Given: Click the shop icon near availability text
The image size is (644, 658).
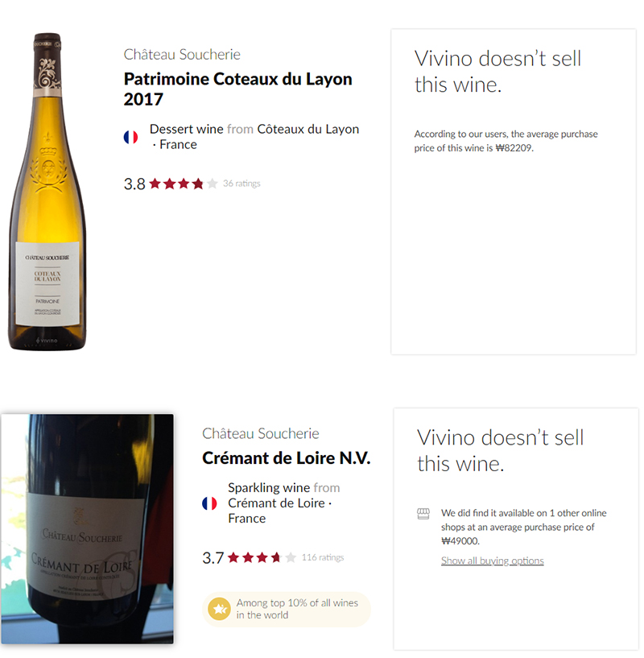Looking at the screenshot, I should [423, 513].
